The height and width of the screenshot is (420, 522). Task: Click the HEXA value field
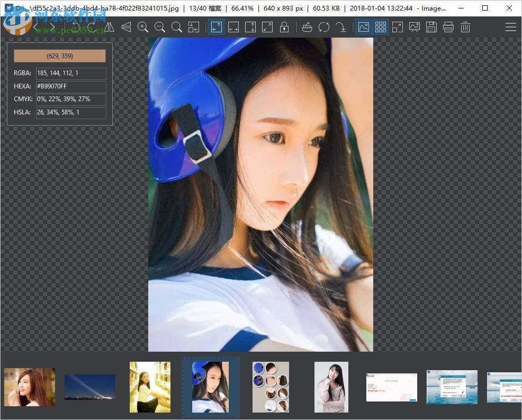click(x=70, y=86)
